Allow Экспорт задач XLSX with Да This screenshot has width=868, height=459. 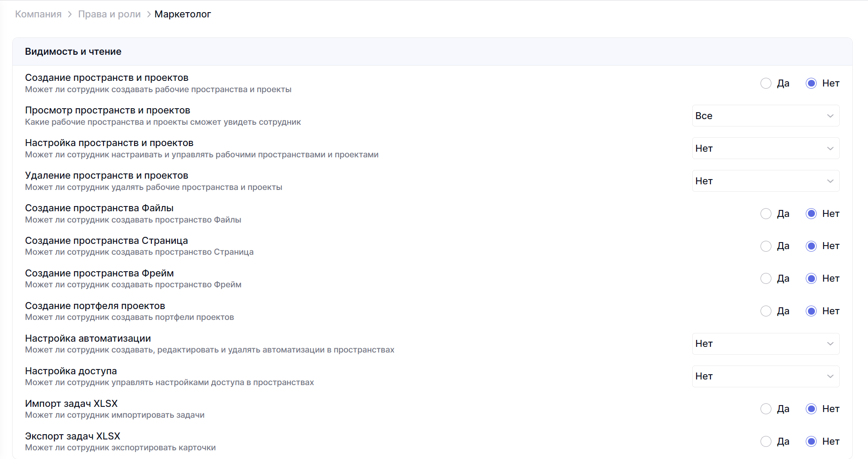point(766,442)
